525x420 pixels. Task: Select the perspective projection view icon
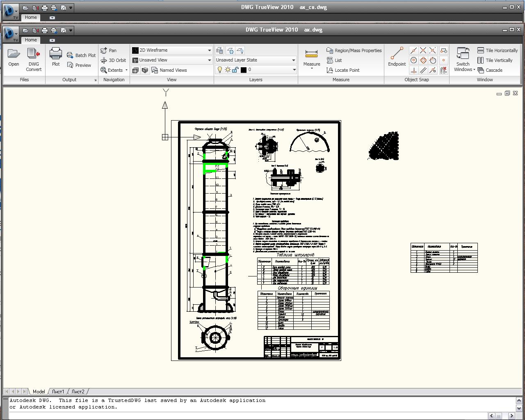tap(145, 70)
